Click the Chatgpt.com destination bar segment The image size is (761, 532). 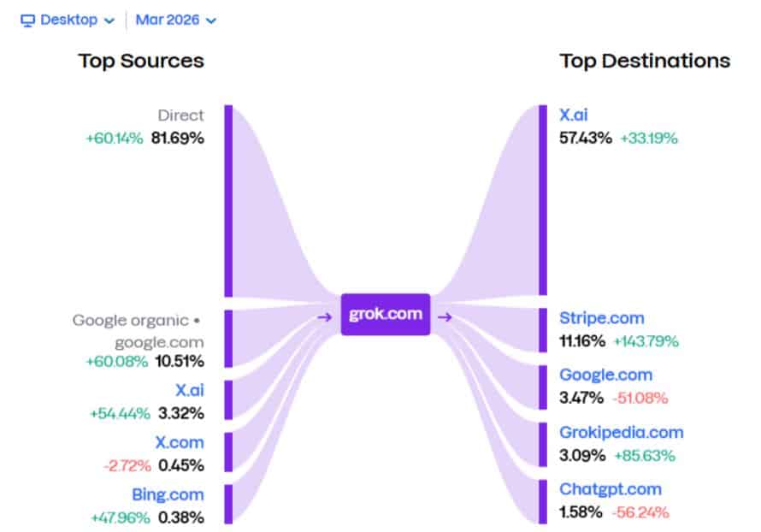coord(541,500)
